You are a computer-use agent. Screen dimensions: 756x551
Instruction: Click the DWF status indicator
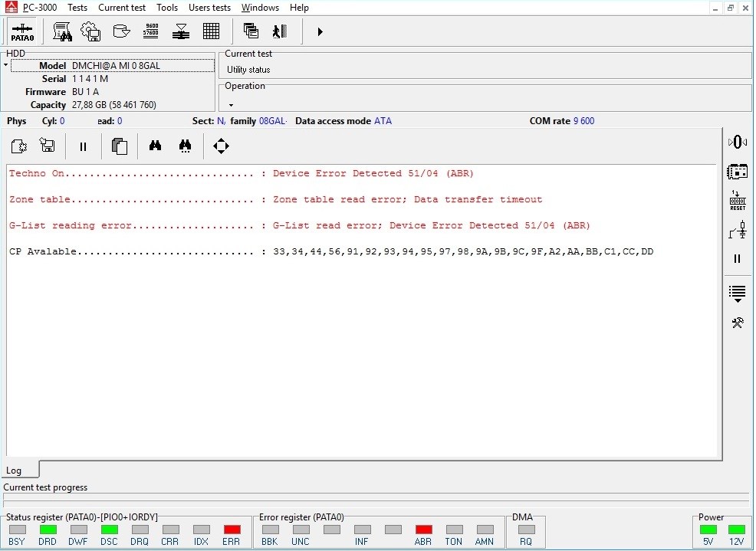pyautogui.click(x=78, y=530)
